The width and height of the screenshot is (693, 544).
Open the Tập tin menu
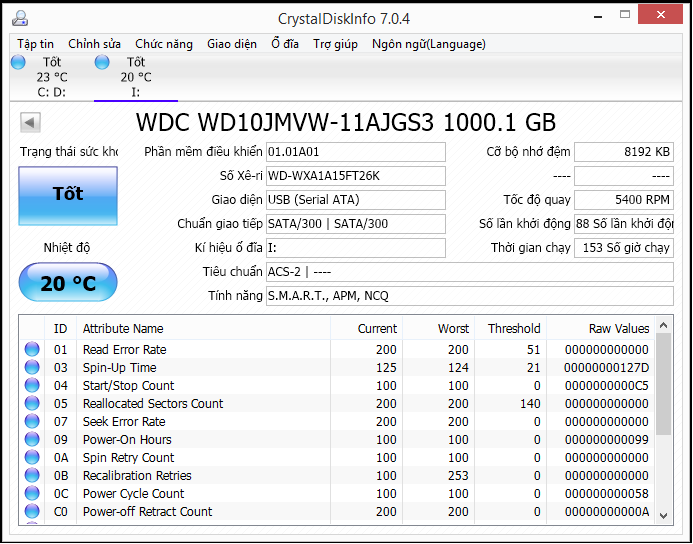tap(36, 44)
